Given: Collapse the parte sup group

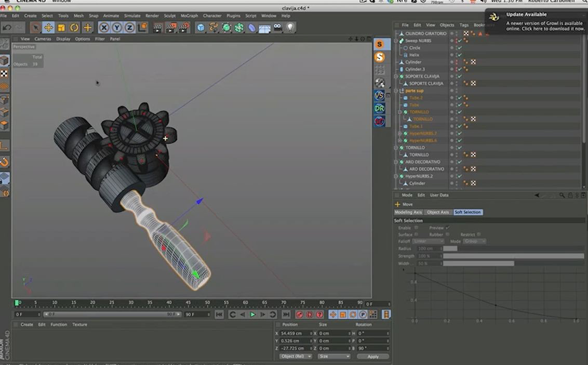Looking at the screenshot, I should (396, 90).
